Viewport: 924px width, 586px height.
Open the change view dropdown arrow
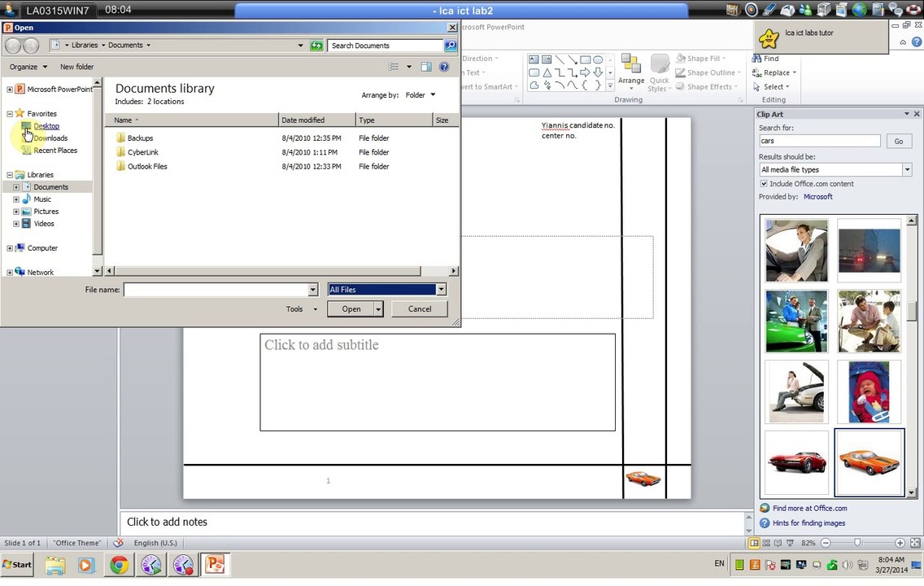tap(409, 67)
